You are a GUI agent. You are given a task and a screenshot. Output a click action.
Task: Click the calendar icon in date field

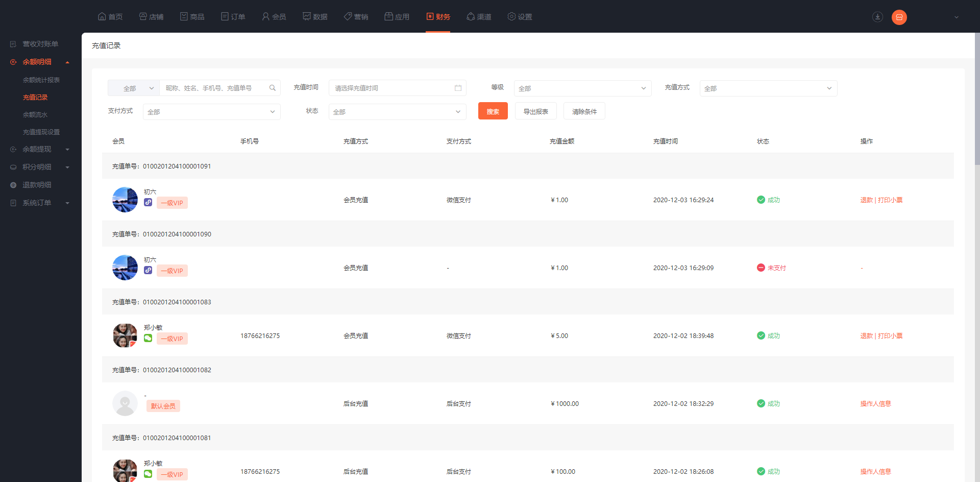tap(458, 88)
